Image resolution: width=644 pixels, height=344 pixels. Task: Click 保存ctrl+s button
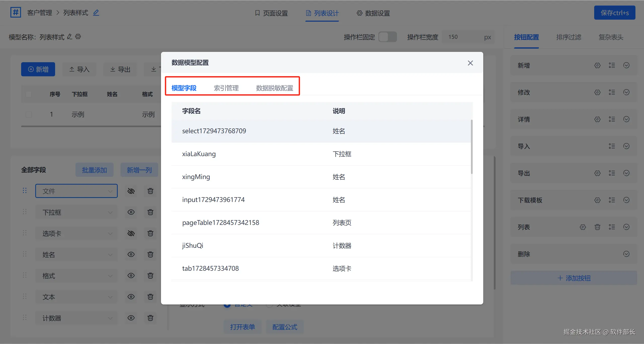tap(614, 13)
